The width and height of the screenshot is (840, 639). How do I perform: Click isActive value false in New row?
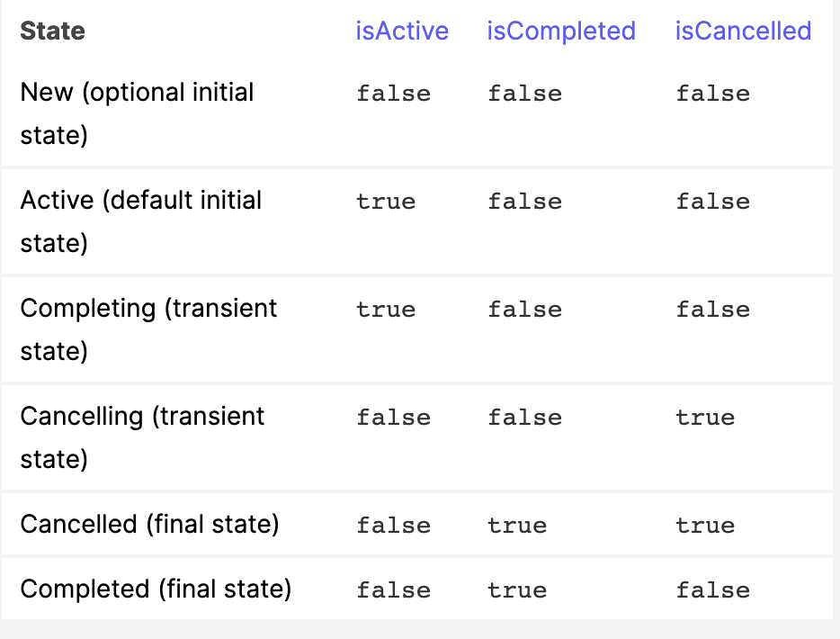394,94
